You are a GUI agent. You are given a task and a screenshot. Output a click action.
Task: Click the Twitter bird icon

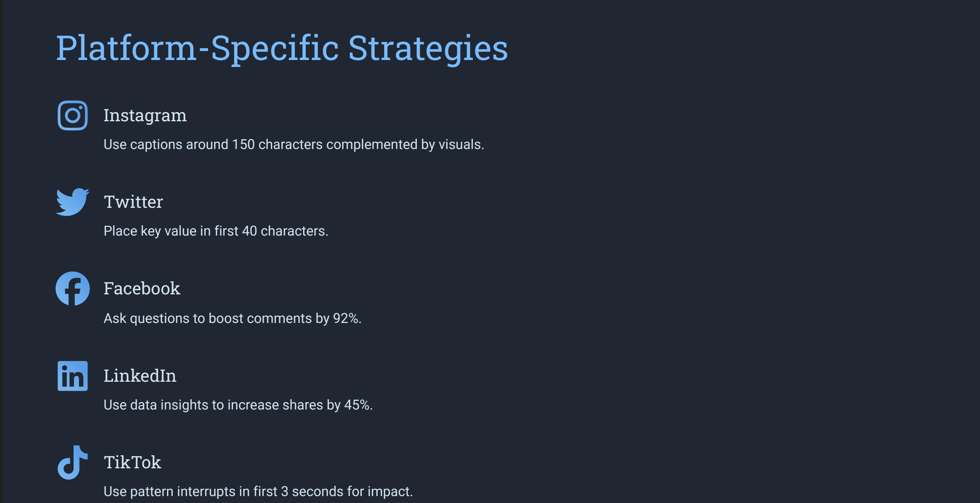73,202
